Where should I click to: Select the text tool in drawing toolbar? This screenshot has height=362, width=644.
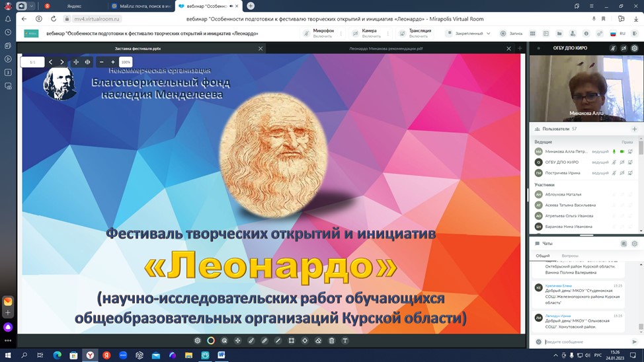(345, 341)
